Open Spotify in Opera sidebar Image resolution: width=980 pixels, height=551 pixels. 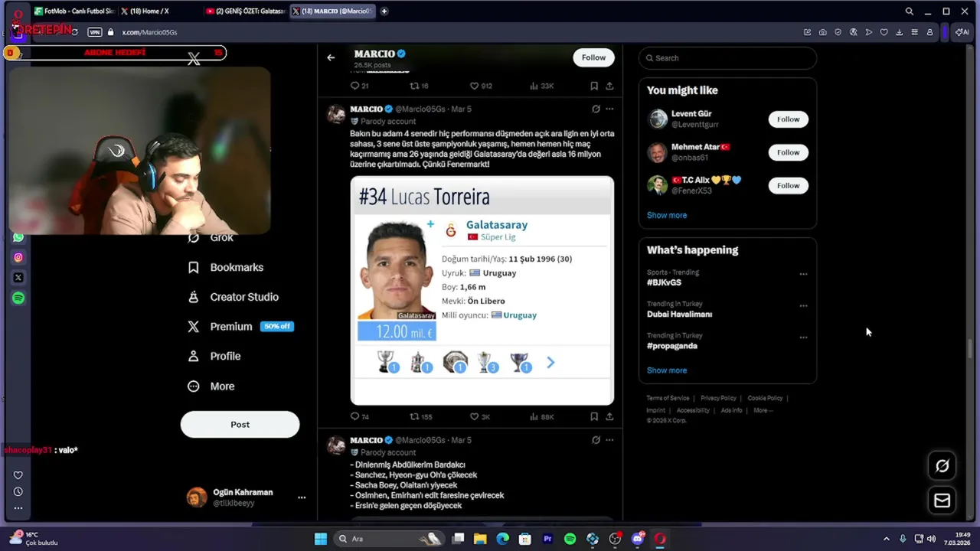coord(18,298)
